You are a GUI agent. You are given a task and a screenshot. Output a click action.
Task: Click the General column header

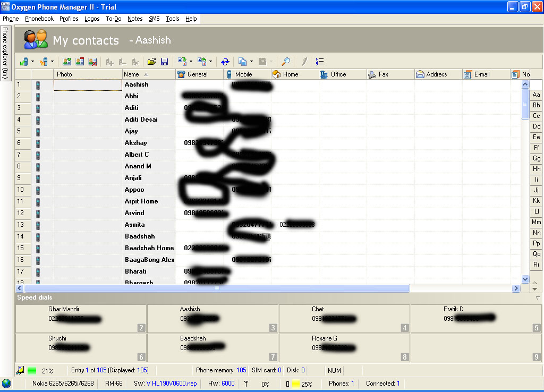[200, 74]
